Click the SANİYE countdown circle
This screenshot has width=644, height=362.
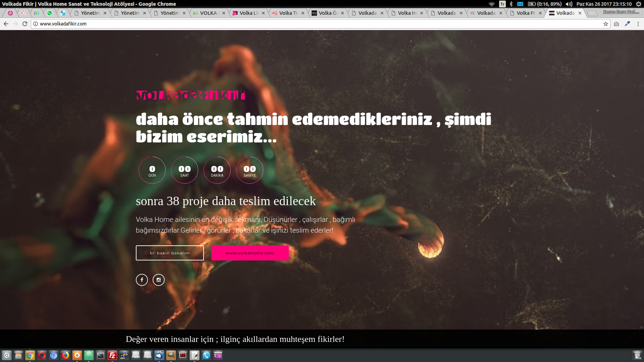pyautogui.click(x=250, y=170)
